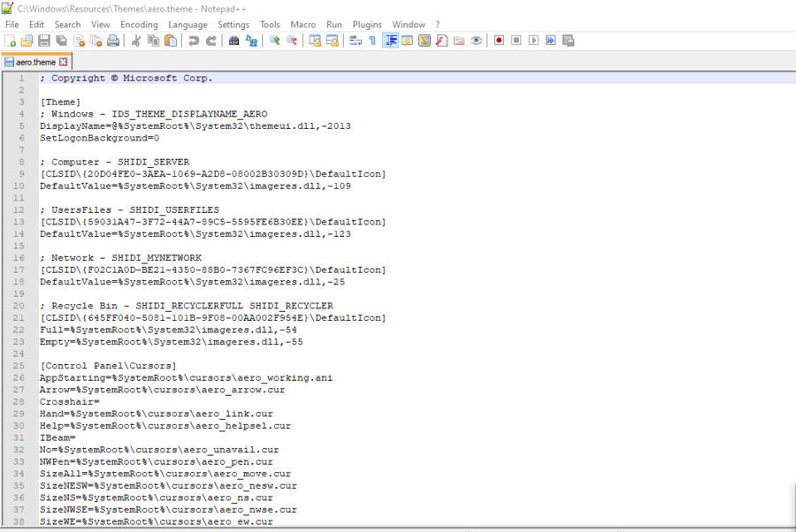The height and width of the screenshot is (532, 796).
Task: Redo with the Redo arrow icon
Action: (x=211, y=41)
